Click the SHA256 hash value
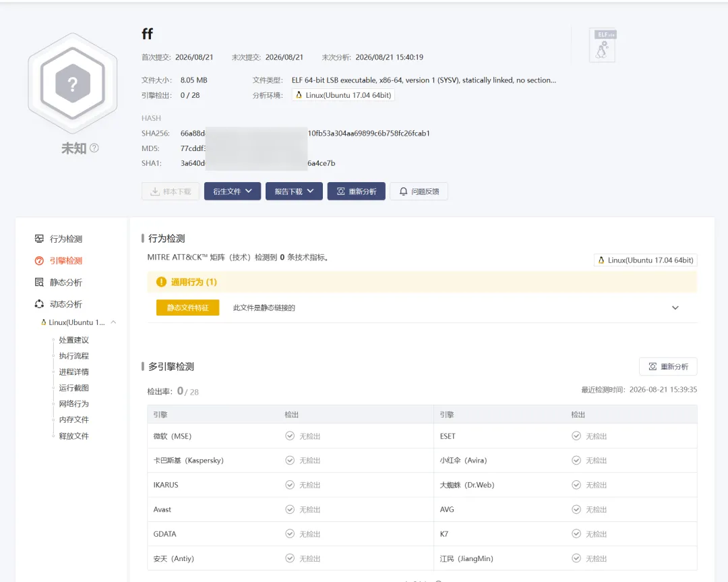Viewport: 728px width, 582px height. (305, 134)
